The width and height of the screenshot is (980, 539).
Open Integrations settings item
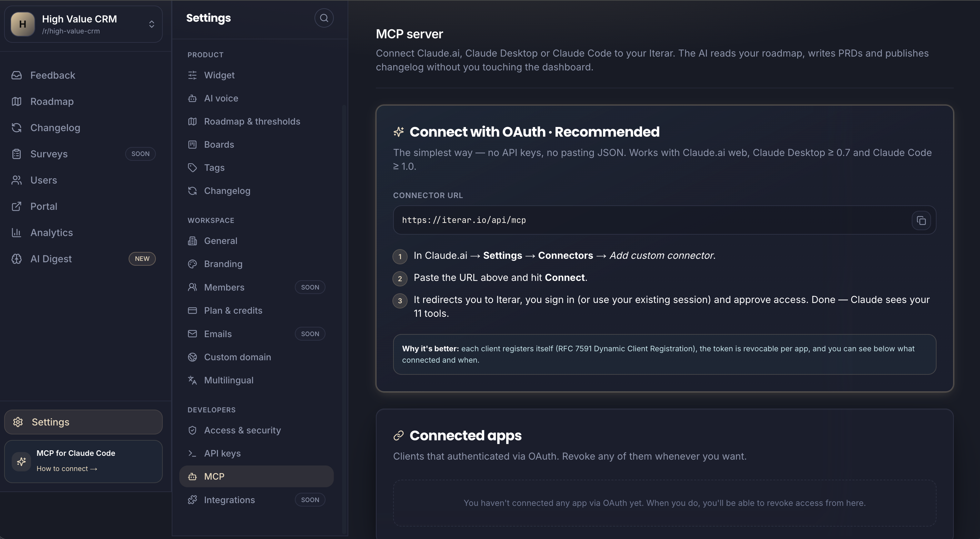[x=257, y=500]
